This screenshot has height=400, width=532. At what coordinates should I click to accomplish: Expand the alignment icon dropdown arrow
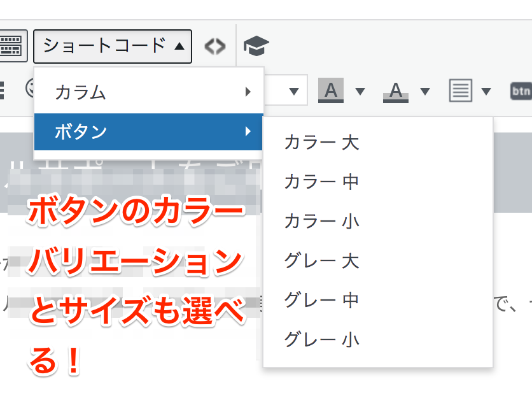pos(487,91)
